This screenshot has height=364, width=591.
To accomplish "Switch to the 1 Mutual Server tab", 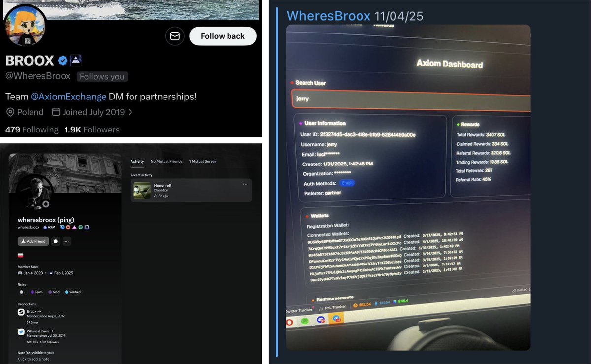I will click(202, 161).
